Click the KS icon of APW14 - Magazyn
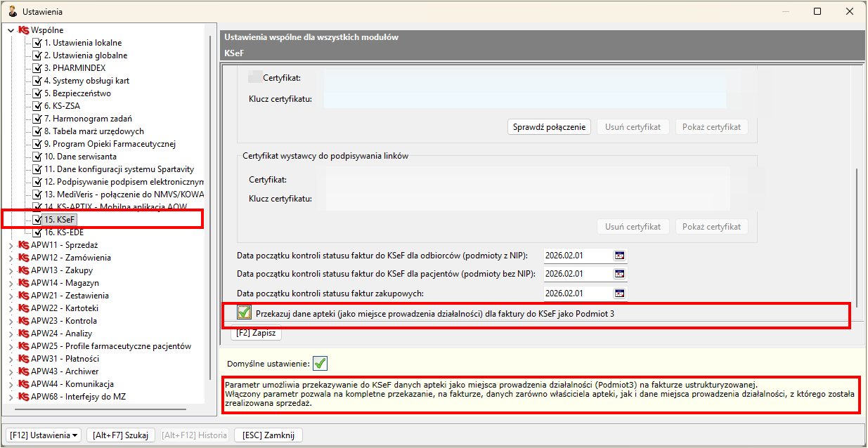The width and height of the screenshot is (868, 448). click(x=24, y=283)
